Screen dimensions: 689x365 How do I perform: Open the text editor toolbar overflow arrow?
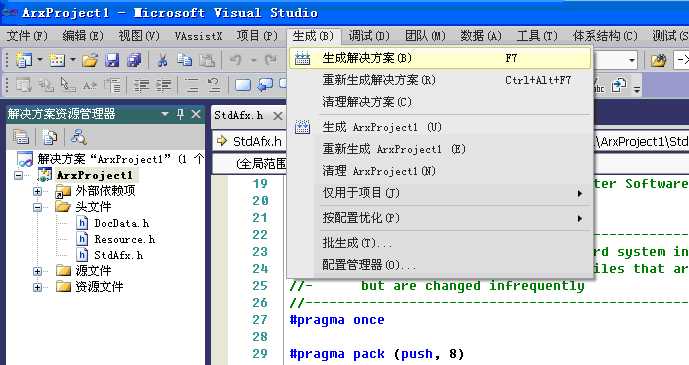pos(637,89)
